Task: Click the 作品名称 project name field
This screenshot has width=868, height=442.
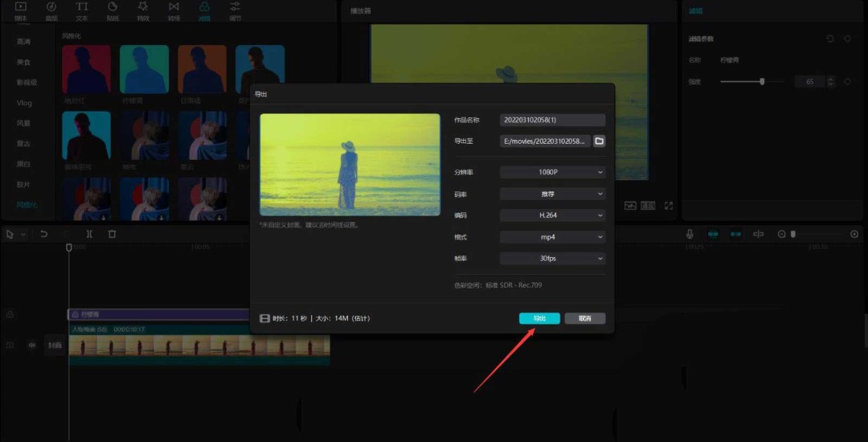Action: click(x=552, y=120)
